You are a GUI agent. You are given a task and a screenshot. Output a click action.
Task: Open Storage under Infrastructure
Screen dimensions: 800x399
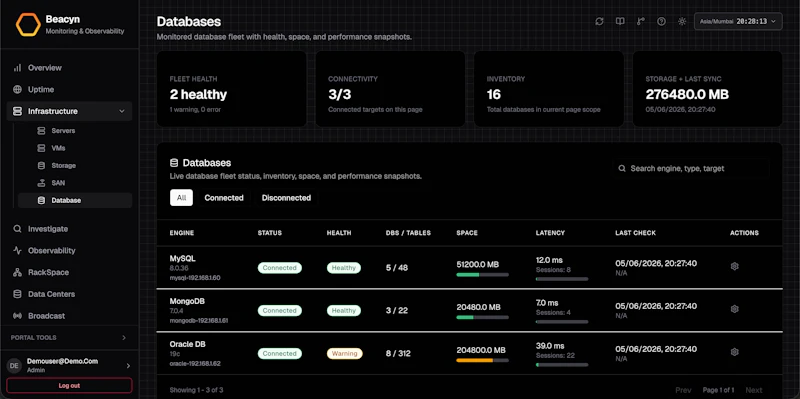(x=76, y=165)
